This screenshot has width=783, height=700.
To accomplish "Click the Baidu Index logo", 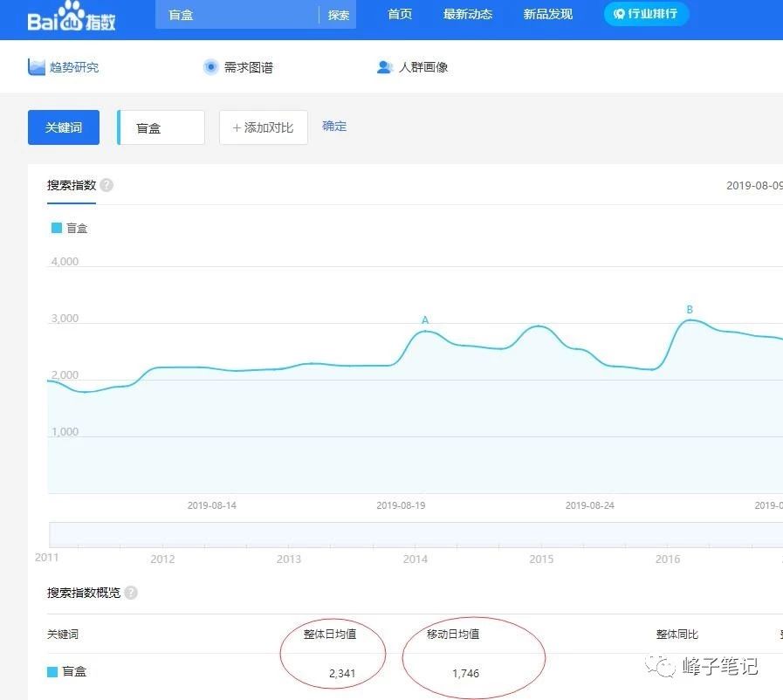I will click(x=72, y=17).
